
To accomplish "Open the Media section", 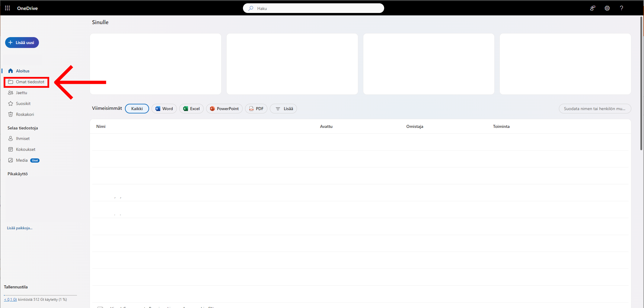I will (22, 160).
